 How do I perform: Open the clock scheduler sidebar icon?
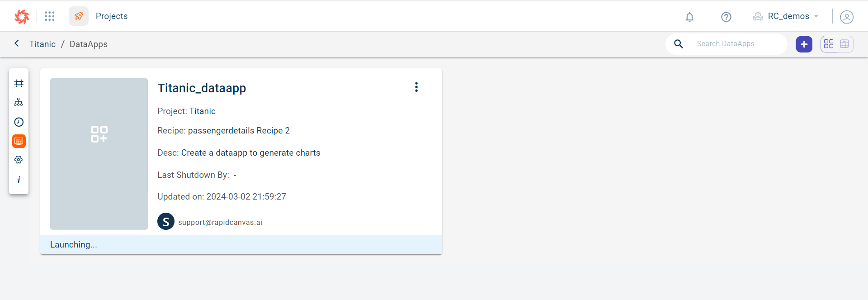pyautogui.click(x=19, y=122)
